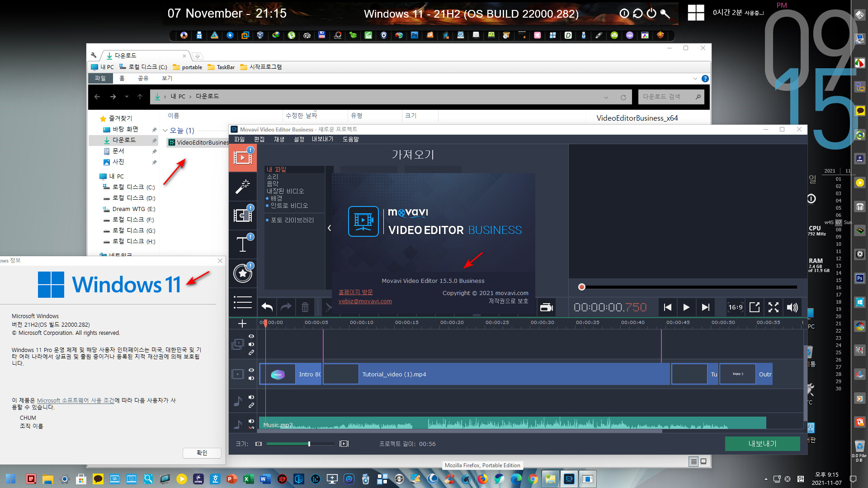868x488 pixels.
Task: Collapse import panel with left chevron
Action: (329, 228)
